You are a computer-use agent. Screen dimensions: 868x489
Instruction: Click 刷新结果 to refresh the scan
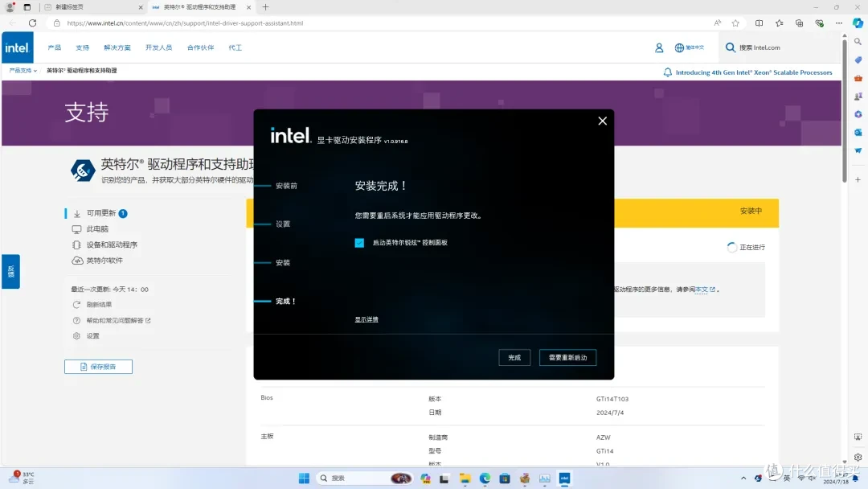[99, 305]
